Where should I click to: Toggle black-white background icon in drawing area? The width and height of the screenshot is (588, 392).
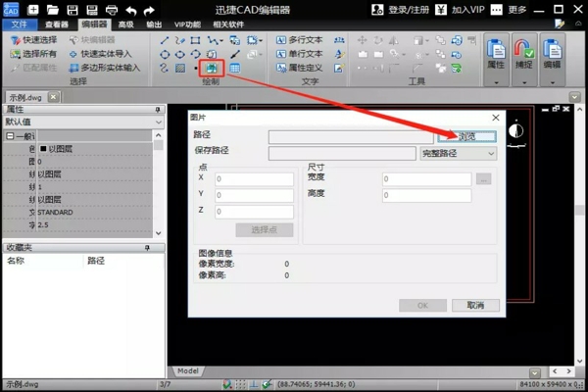click(x=516, y=131)
